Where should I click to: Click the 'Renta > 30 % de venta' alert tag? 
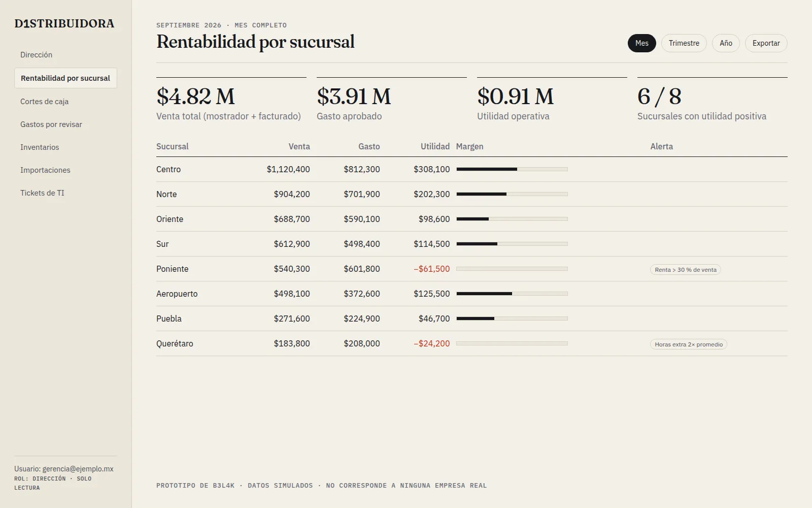[686, 270]
